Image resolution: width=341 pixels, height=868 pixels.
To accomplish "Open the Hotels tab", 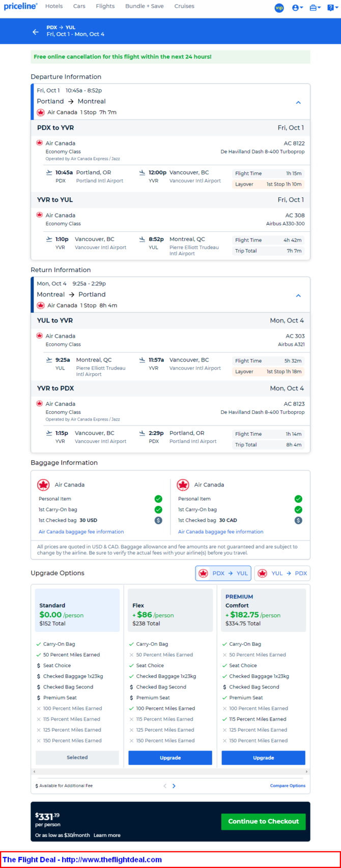I will 54,6.
